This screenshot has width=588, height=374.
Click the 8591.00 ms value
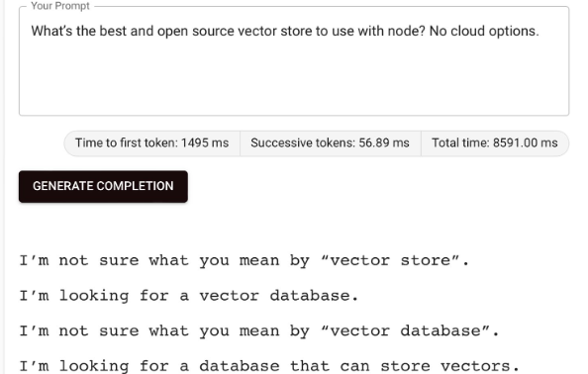coord(526,143)
